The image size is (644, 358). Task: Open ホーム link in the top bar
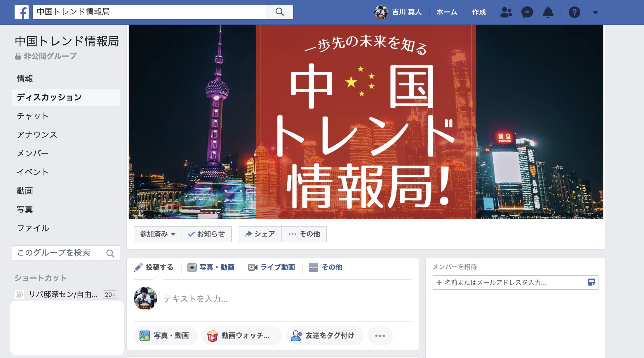click(447, 12)
